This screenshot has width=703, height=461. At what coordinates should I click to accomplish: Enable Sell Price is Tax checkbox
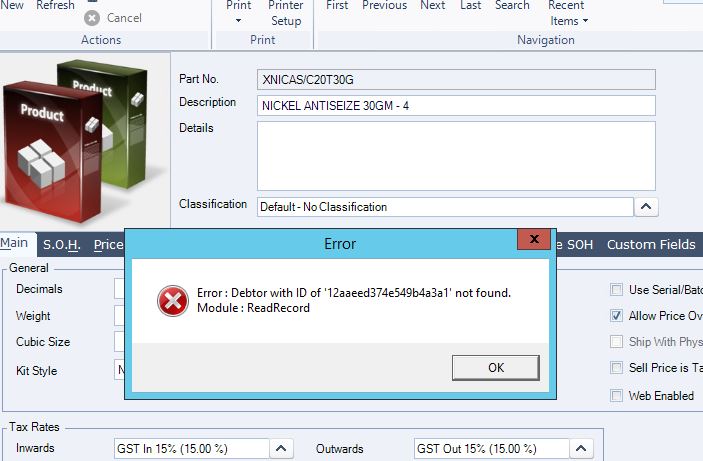(616, 368)
